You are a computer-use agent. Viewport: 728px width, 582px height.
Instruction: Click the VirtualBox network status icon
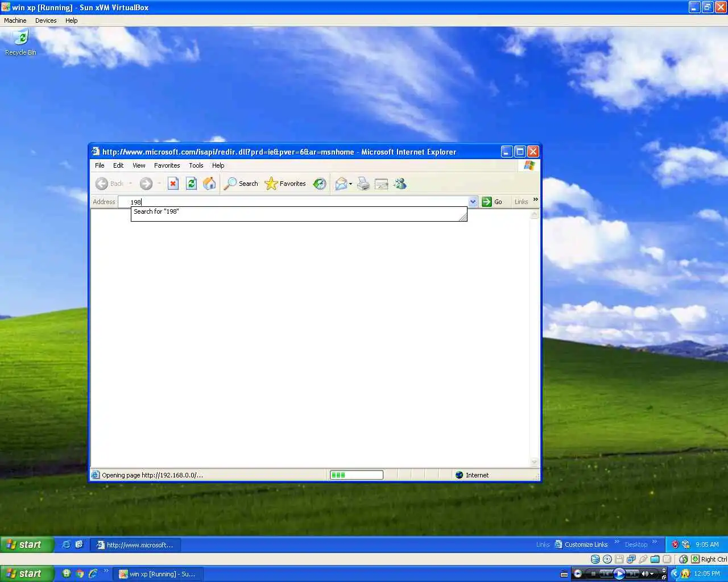click(631, 559)
